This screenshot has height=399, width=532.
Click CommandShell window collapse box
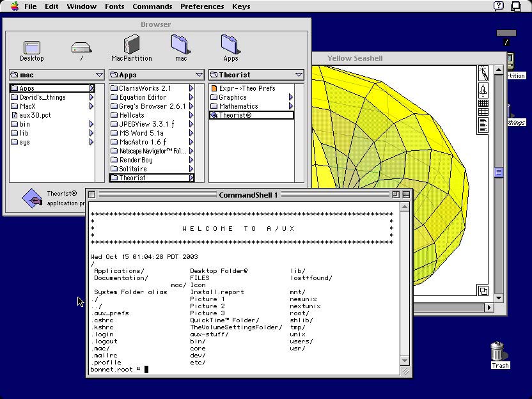pyautogui.click(x=406, y=194)
